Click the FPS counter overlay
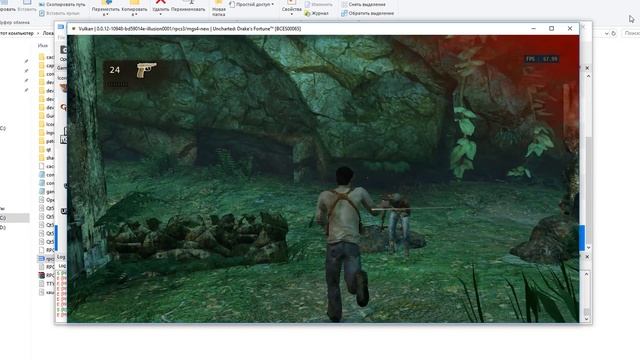Viewport: 640px width, 360px height. [542, 59]
